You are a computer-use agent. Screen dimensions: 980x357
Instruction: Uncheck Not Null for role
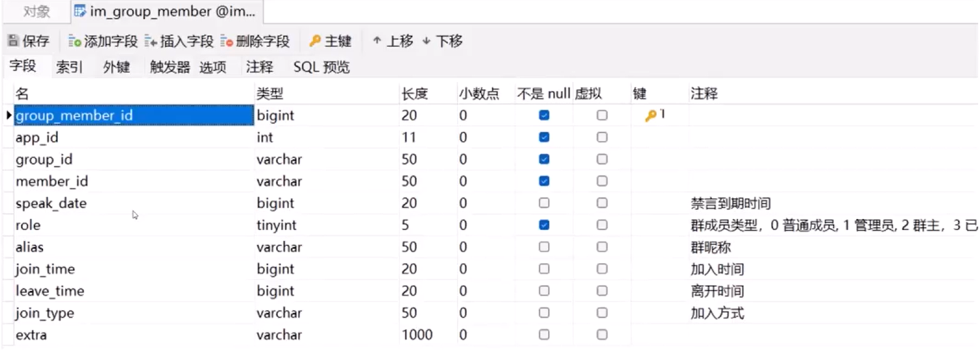point(544,225)
